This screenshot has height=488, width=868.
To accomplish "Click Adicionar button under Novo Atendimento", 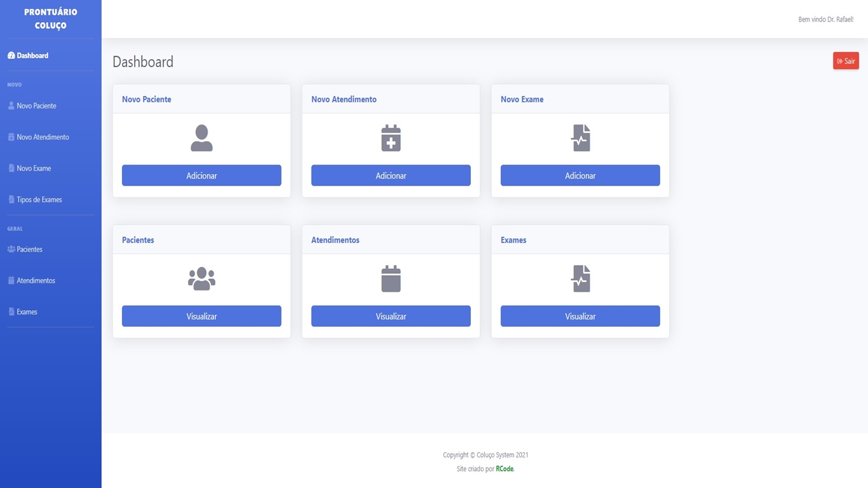I will (391, 175).
